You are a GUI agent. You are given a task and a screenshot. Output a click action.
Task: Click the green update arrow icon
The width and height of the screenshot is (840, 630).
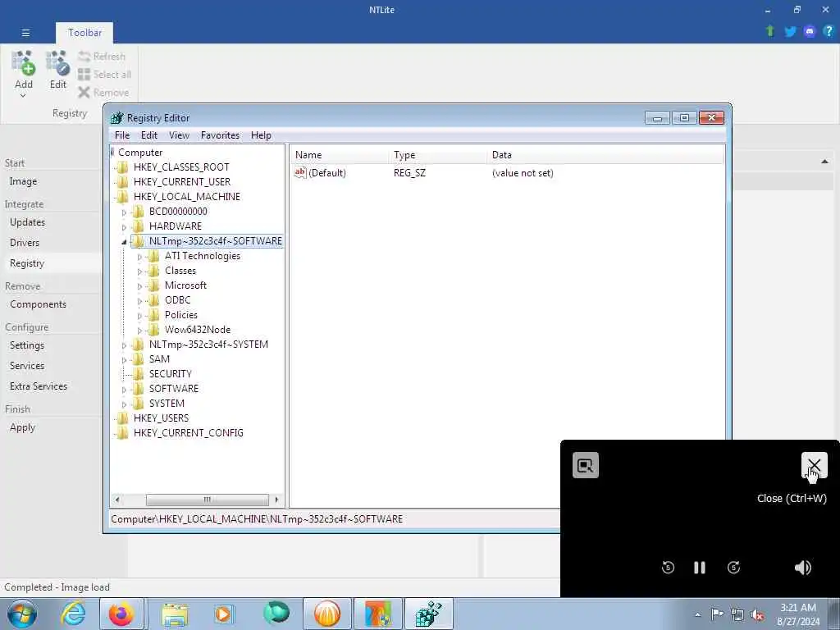pyautogui.click(x=770, y=31)
